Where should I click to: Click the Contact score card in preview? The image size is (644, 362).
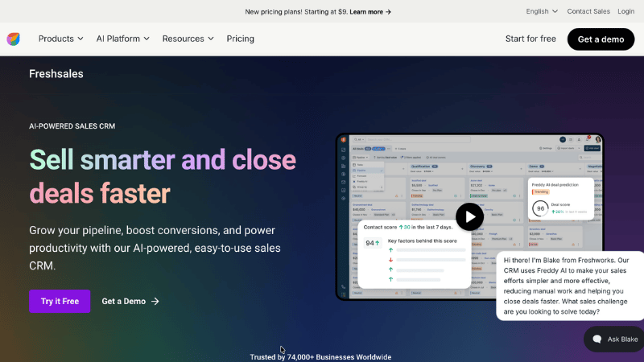click(x=415, y=254)
